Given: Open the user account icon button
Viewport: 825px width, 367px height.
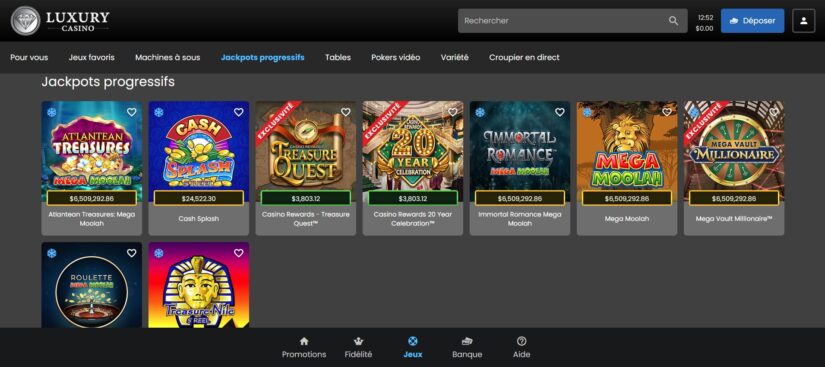Looking at the screenshot, I should [803, 21].
